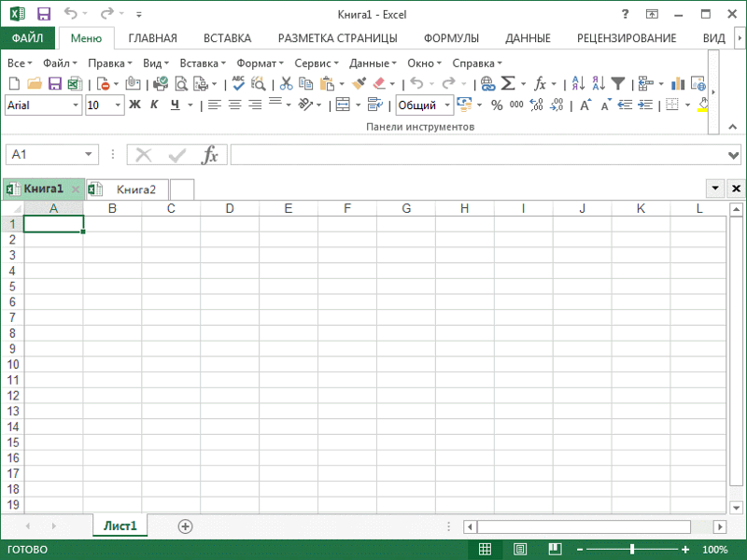Apply the yellow fill color bucket
This screenshot has width=747, height=560.
[702, 105]
